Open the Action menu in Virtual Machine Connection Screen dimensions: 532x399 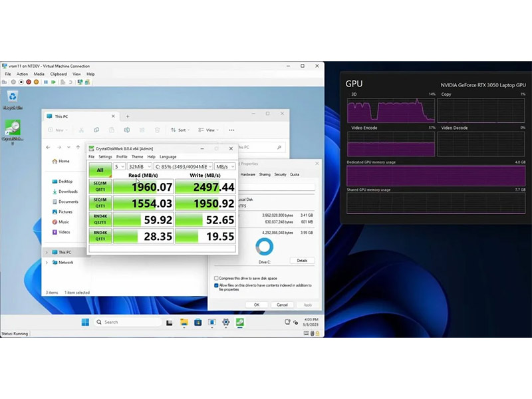(x=23, y=74)
